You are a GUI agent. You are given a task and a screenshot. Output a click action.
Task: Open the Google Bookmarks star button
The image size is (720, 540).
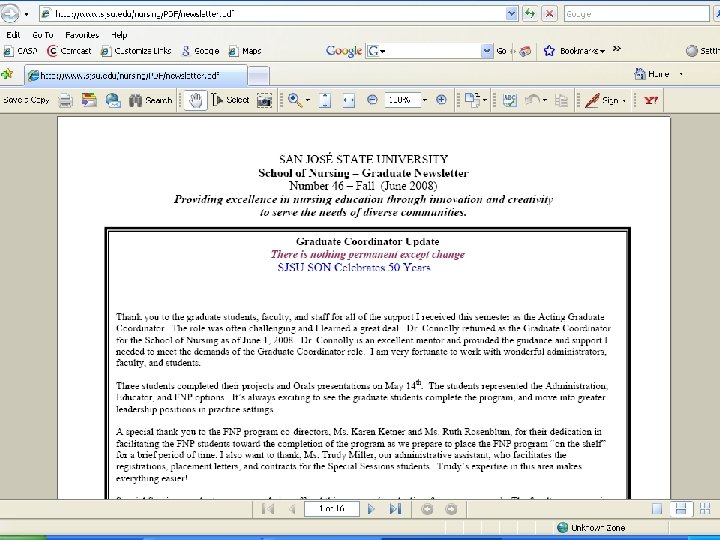(x=574, y=51)
